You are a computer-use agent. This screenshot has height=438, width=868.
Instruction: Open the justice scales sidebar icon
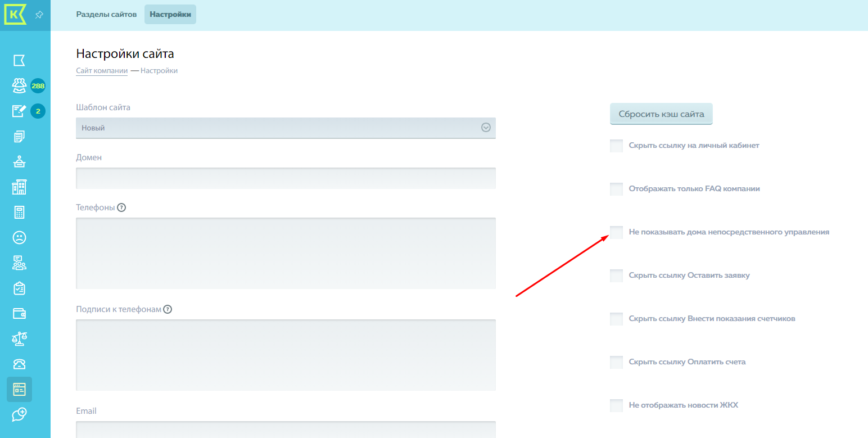pos(19,338)
